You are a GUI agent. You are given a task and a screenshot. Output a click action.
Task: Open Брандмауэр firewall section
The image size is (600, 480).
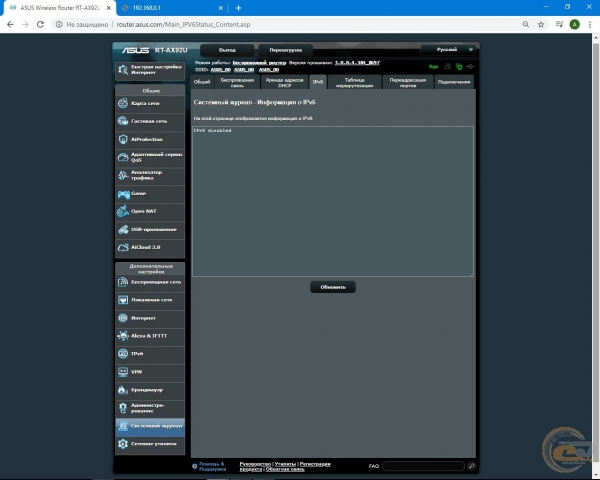click(149, 389)
